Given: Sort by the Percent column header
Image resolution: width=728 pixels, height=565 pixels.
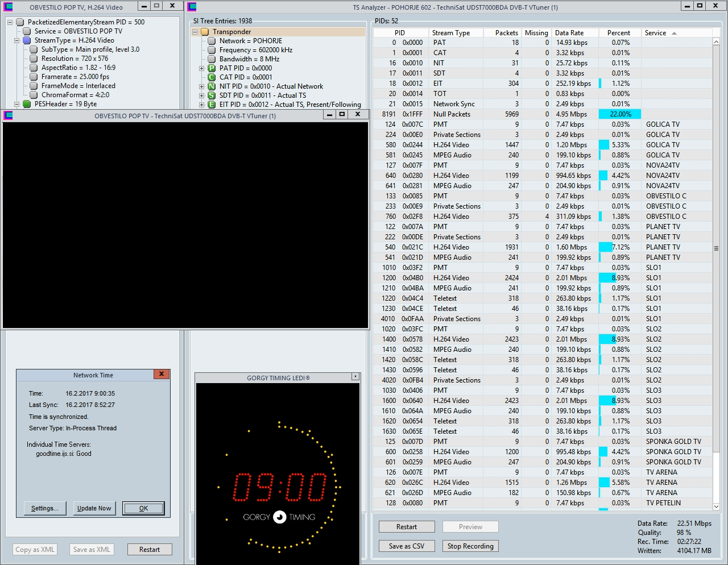Looking at the screenshot, I should pos(619,33).
